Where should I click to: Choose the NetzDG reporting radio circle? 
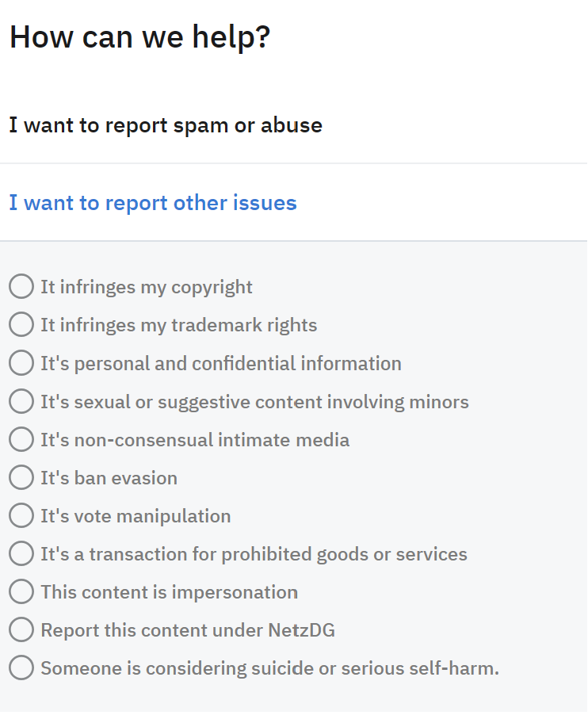tap(21, 629)
